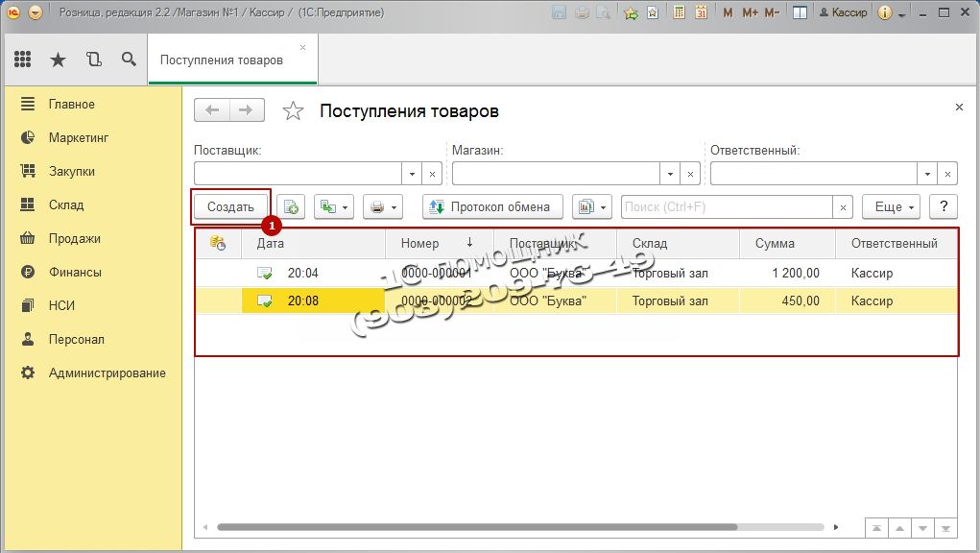980x553 pixels.
Task: Click the Протокол обмена button
Action: tap(492, 206)
